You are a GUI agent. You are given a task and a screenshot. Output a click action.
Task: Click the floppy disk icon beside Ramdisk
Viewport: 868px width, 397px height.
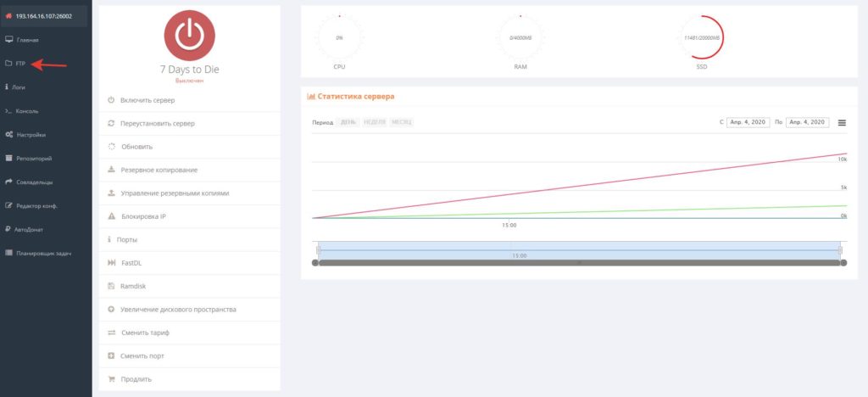(x=111, y=286)
